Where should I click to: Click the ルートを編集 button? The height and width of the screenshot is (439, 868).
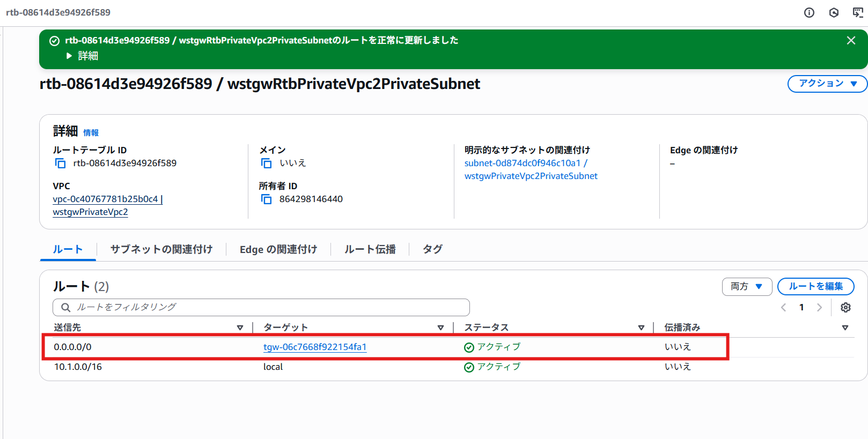[815, 286]
